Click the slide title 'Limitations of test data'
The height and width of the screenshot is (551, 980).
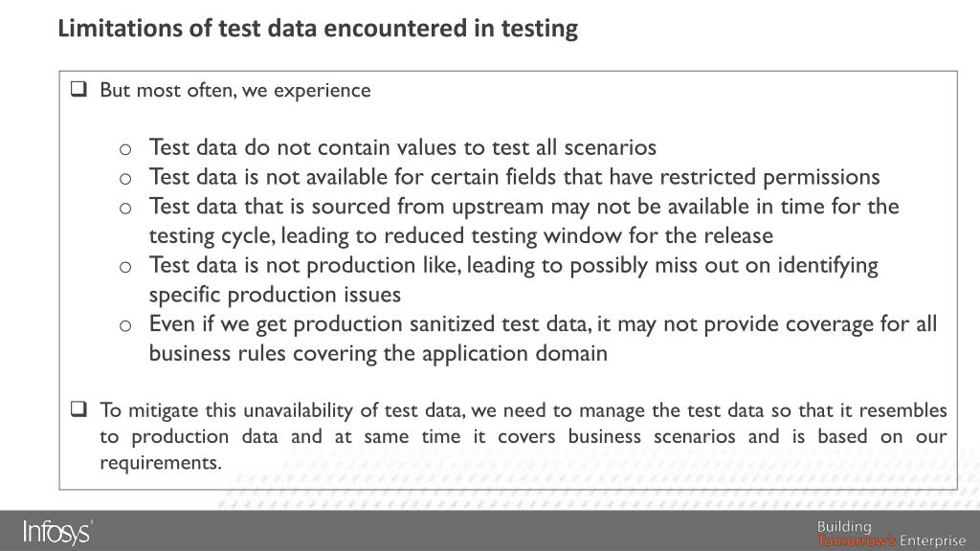(x=318, y=28)
